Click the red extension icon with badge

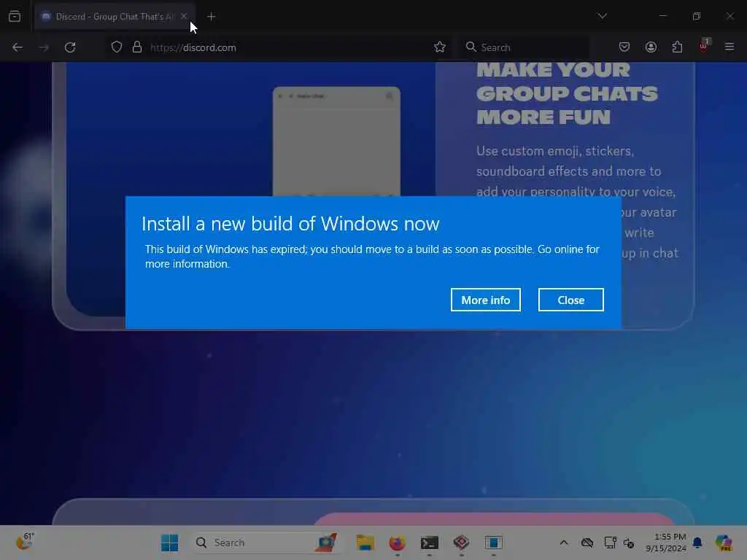pos(704,46)
